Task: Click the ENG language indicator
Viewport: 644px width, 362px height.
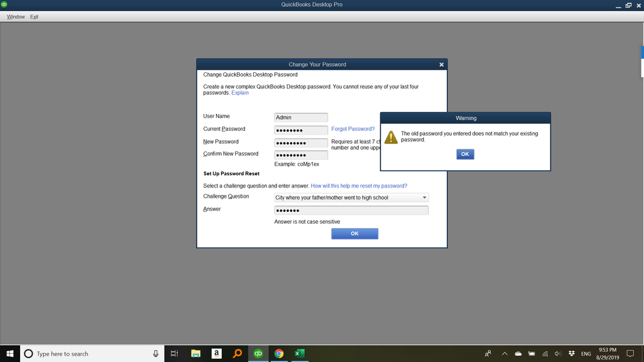Action: coord(586,354)
